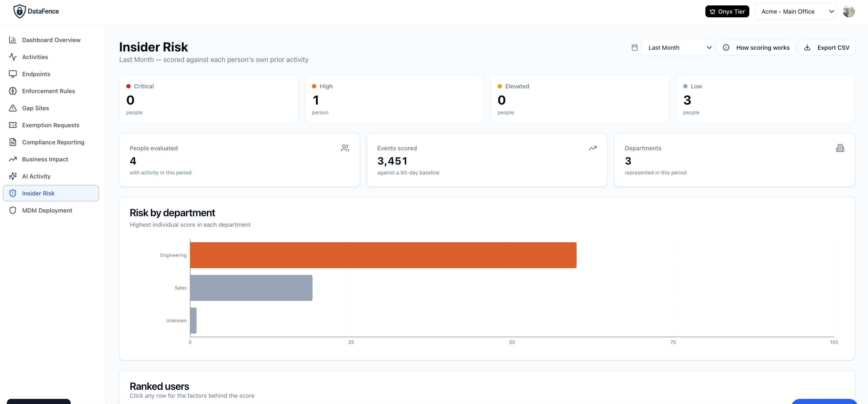The width and height of the screenshot is (868, 404).
Task: Open Enforcement Rules section
Action: (51, 91)
